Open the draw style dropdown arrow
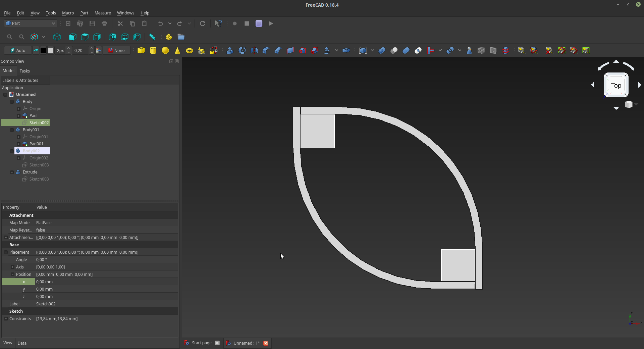Viewport: 644px width, 349px height. point(44,37)
